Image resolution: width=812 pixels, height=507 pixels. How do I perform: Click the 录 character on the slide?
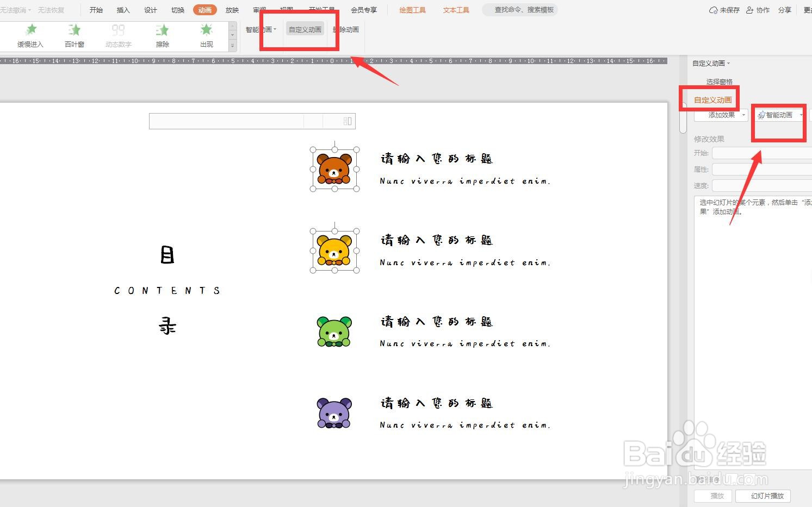point(167,327)
